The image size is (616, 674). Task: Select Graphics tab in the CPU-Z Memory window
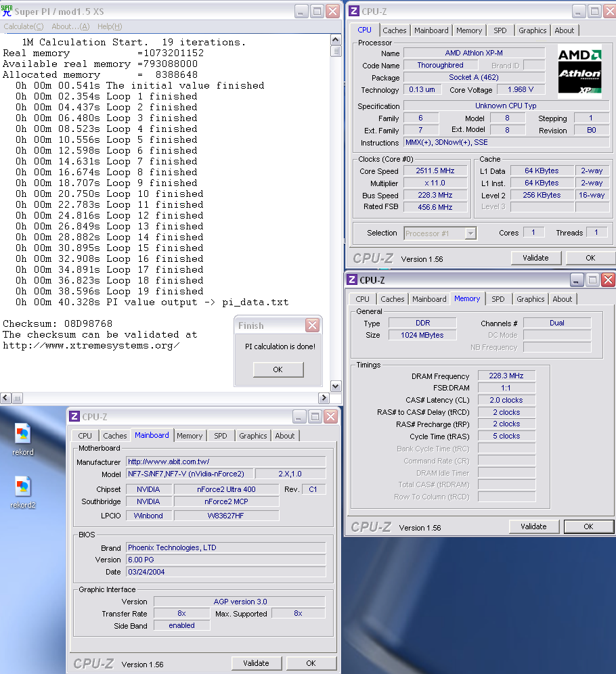pos(530,299)
